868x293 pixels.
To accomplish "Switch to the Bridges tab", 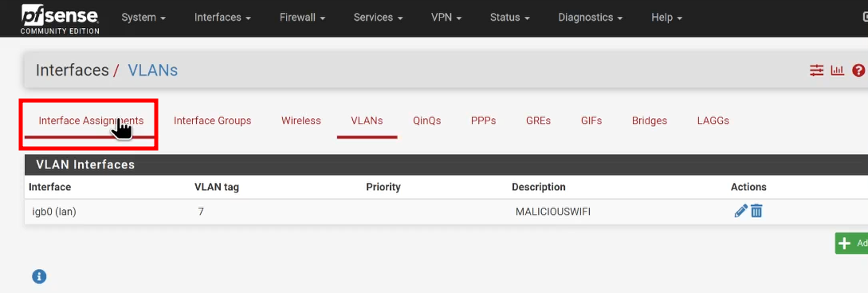I will (650, 121).
